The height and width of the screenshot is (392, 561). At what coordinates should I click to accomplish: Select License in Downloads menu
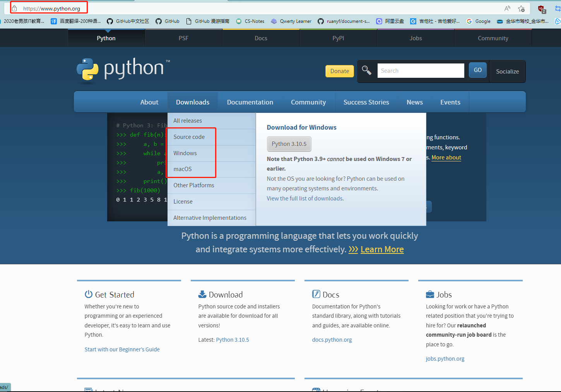point(212,202)
